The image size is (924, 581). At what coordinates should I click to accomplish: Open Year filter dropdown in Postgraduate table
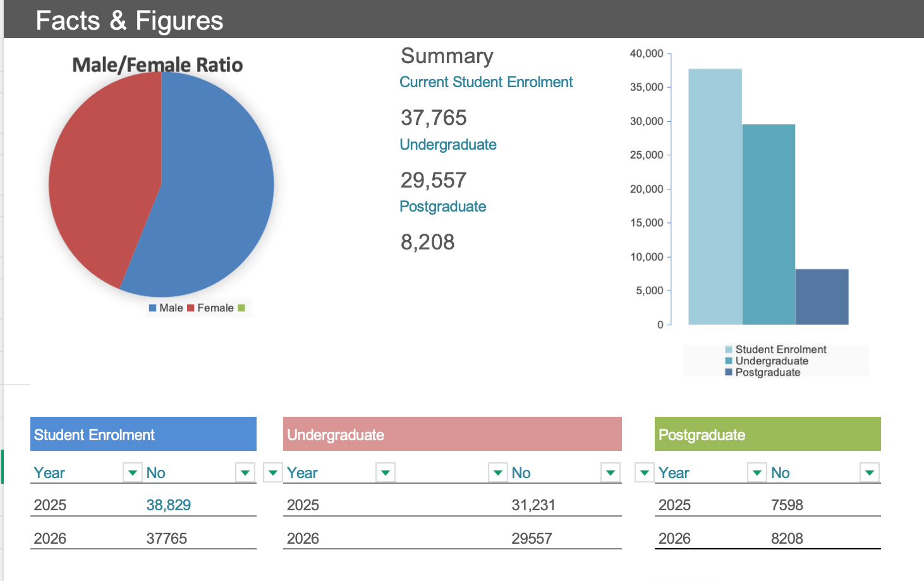pos(757,472)
